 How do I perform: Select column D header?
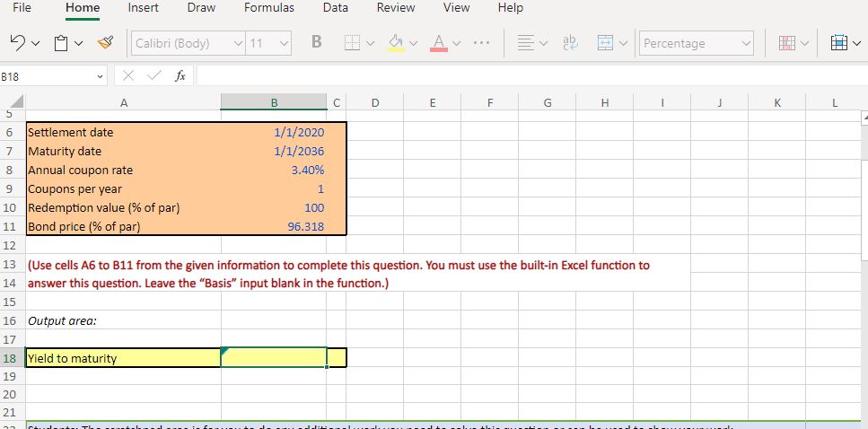375,102
